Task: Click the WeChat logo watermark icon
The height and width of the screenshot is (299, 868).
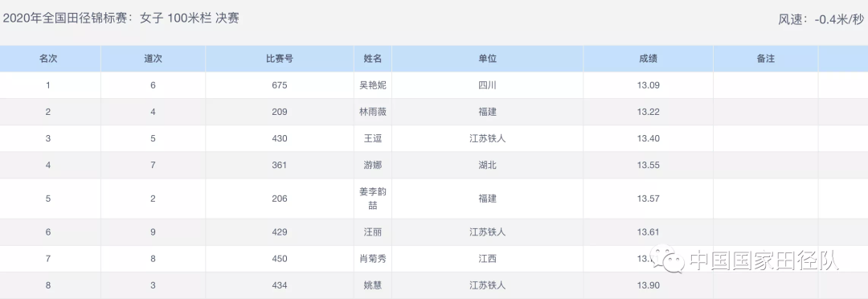Action: click(668, 259)
